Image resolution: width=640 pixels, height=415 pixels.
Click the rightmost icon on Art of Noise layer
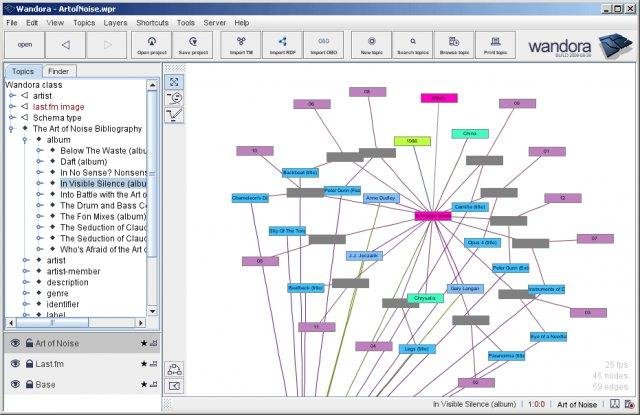tap(153, 343)
